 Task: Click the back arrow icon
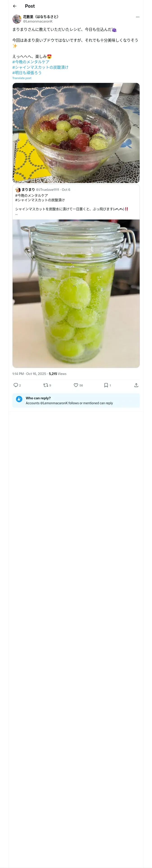click(x=15, y=6)
